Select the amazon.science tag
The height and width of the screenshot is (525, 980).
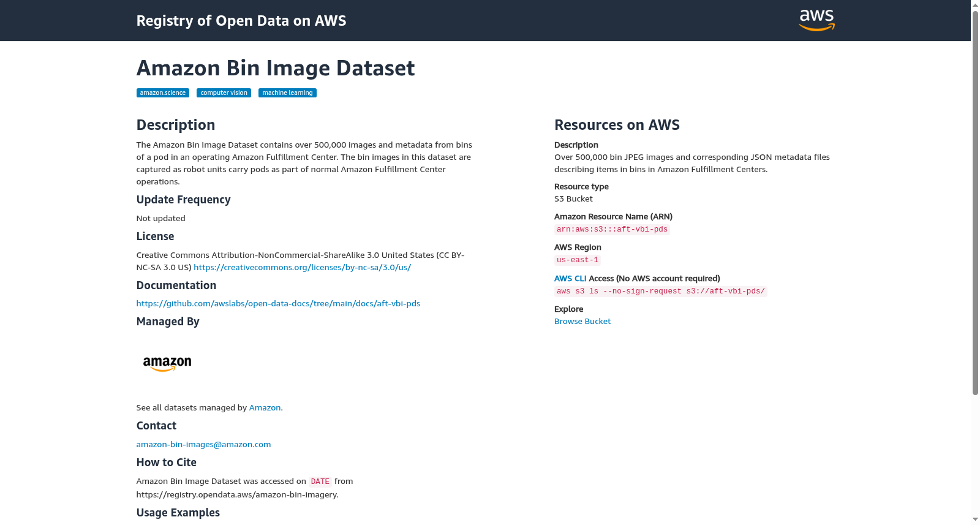tap(162, 93)
